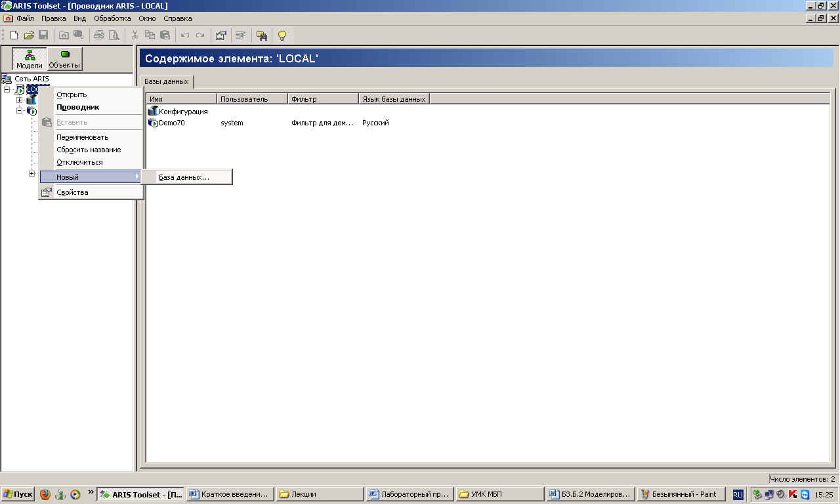Image resolution: width=840 pixels, height=504 pixels.
Task: Choose Свойства in the context menu
Action: coord(91,192)
